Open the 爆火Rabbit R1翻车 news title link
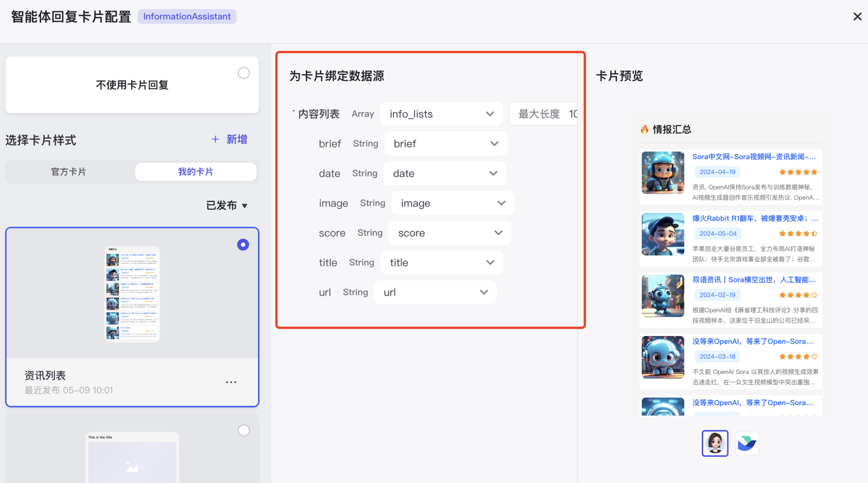 (x=755, y=218)
